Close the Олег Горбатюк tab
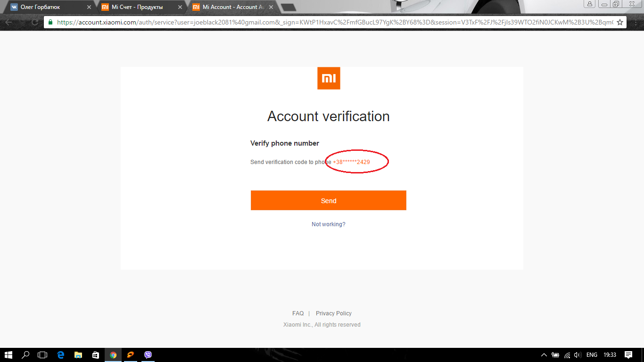Screen dimensions: 644x362 (89, 7)
